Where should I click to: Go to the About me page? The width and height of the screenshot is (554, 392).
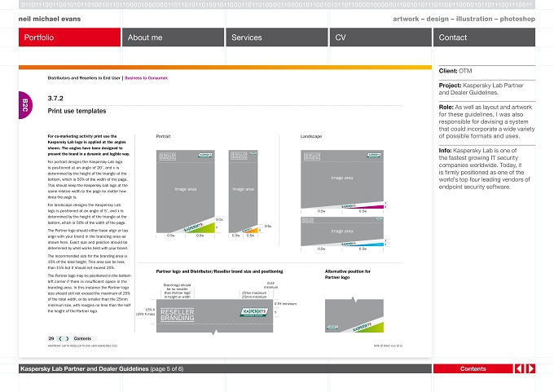point(173,37)
